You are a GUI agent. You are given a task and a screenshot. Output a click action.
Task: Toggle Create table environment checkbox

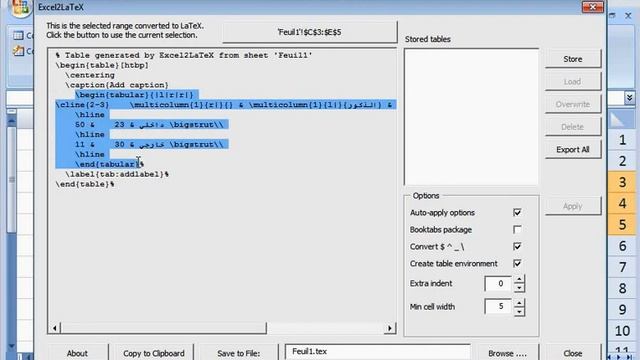point(517,264)
